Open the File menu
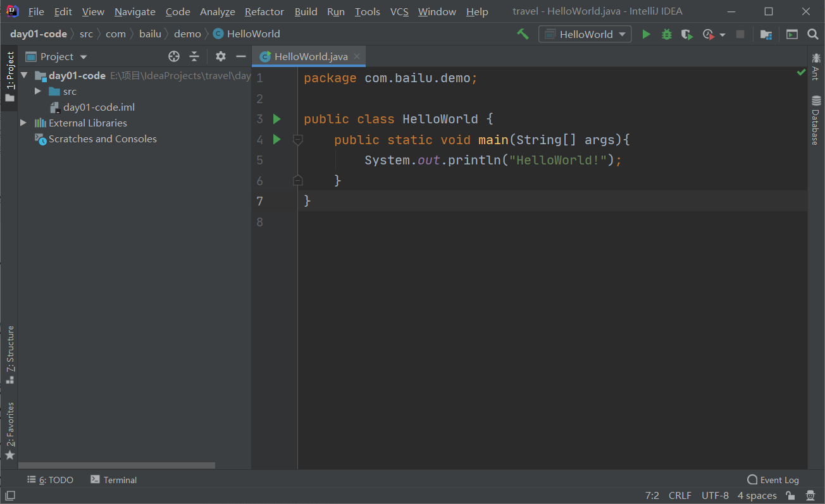Viewport: 825px width, 504px height. (36, 12)
